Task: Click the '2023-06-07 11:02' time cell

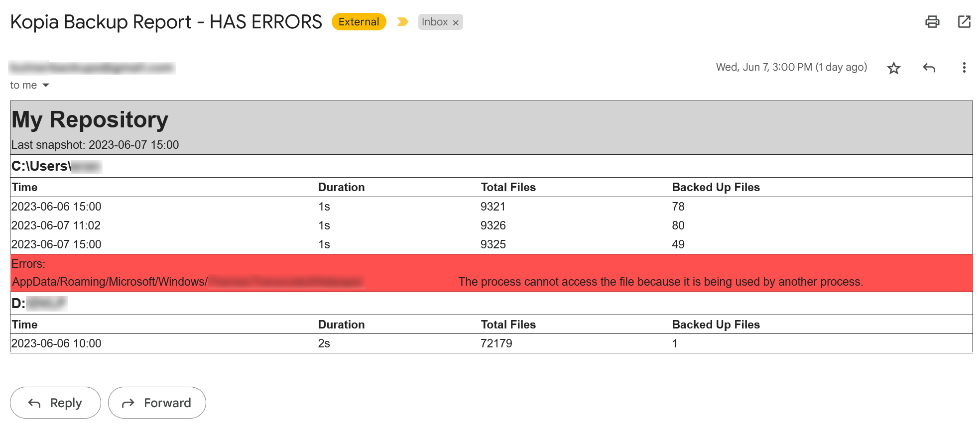Action: (x=56, y=225)
